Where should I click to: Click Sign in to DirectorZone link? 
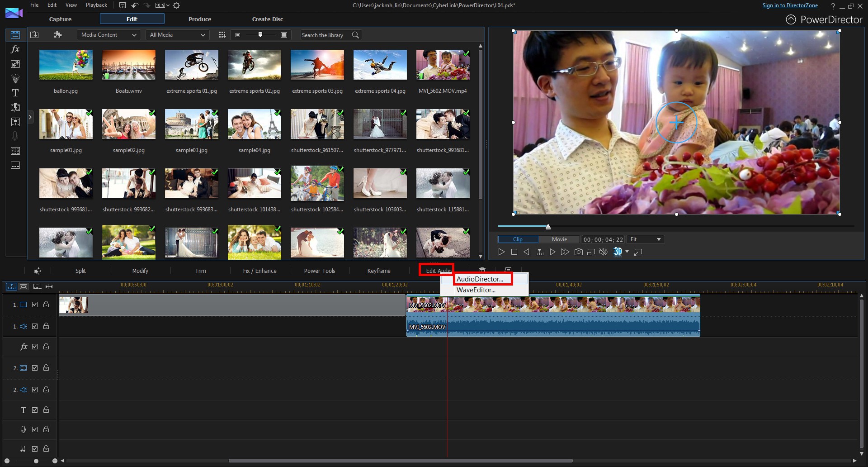790,5
